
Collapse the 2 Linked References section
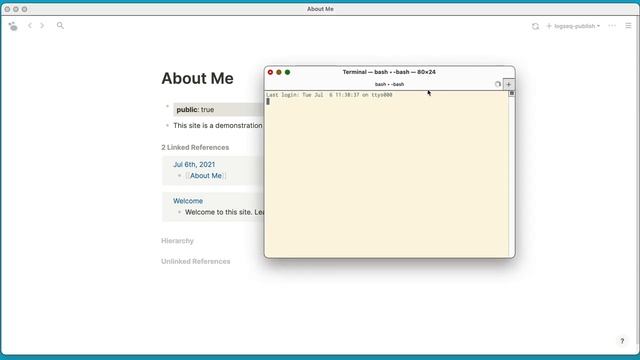click(195, 147)
